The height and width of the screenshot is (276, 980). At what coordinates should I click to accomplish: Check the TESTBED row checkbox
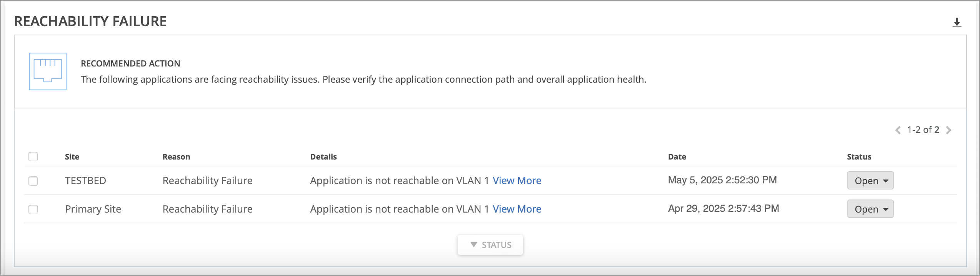(33, 181)
